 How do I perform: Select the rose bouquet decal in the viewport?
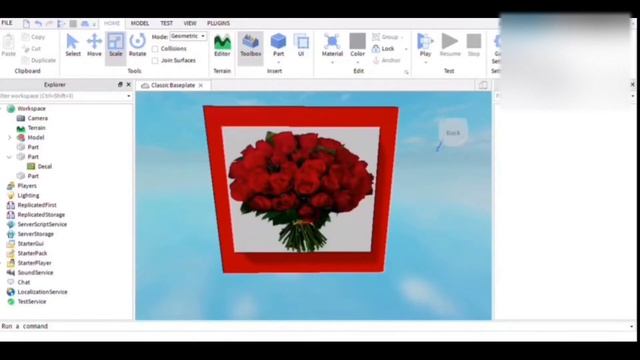tap(301, 189)
